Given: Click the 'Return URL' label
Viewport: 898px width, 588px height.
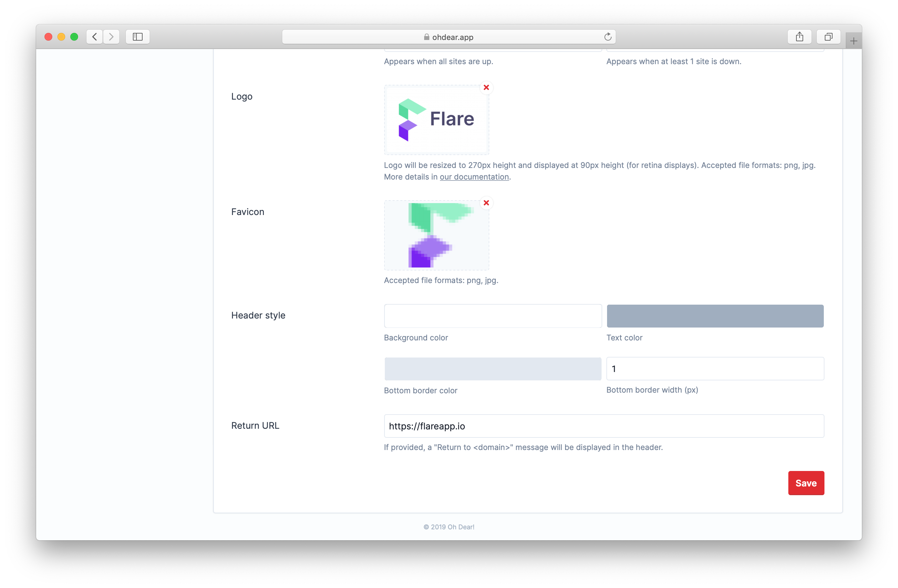Looking at the screenshot, I should pyautogui.click(x=255, y=426).
